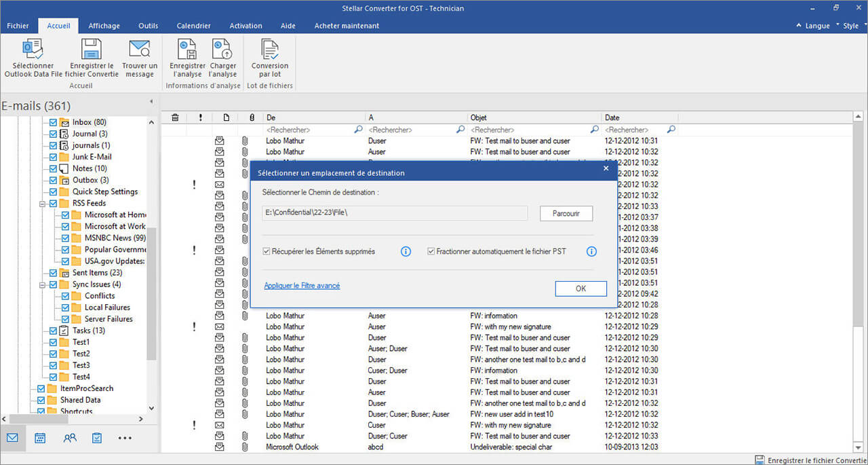Close the destination dialog
The height and width of the screenshot is (465, 868).
pyautogui.click(x=606, y=168)
